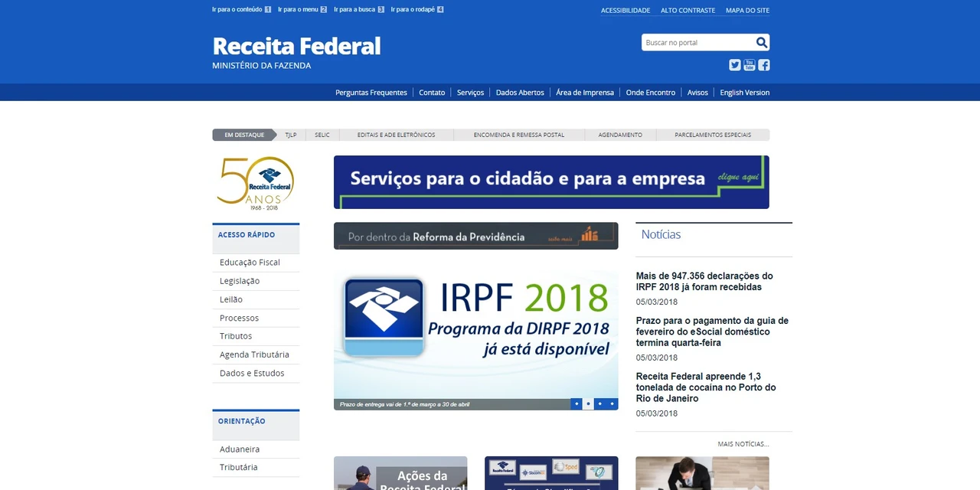
Task: Click the Receita Federal site title logo
Action: 296,47
